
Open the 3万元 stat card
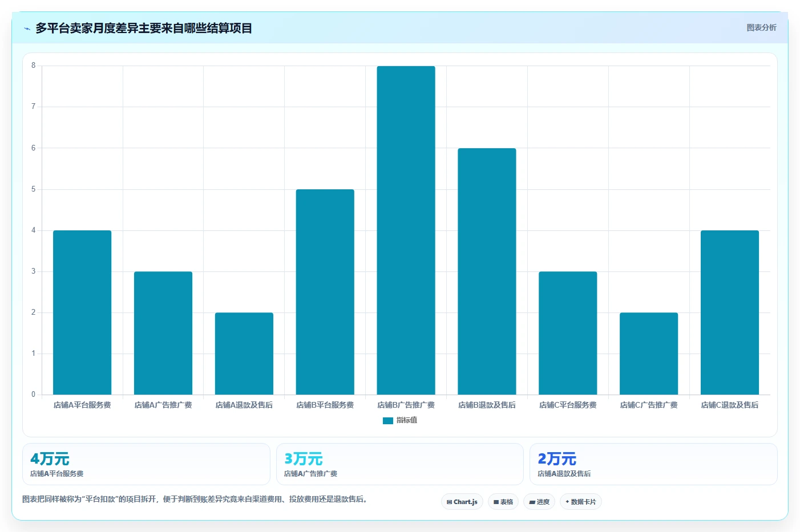pos(399,464)
